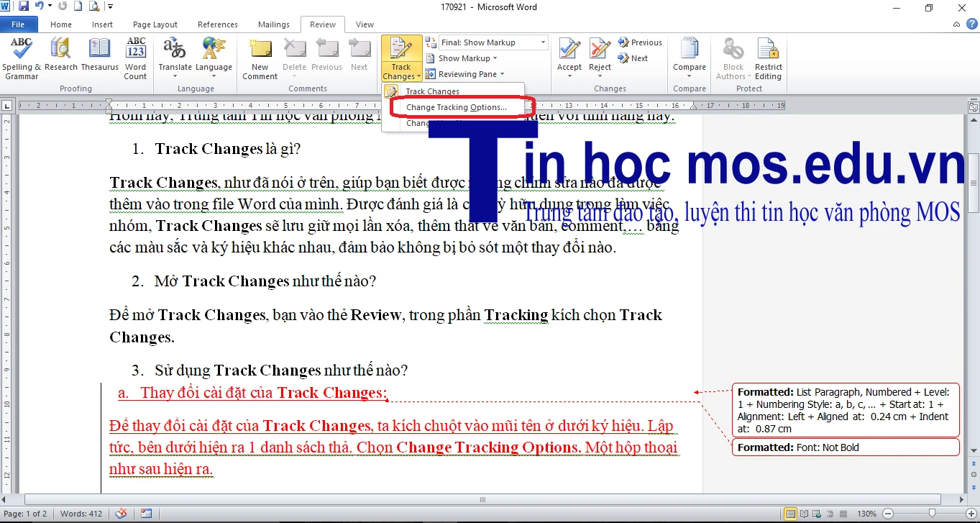Screen dimensions: 980x523
Task: Insert a New Comment
Action: 260,59
